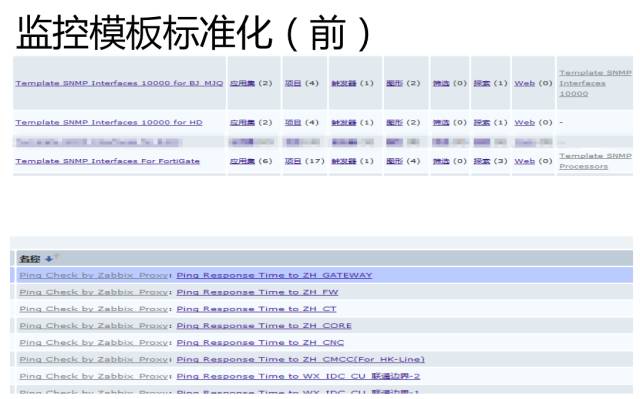Open Ping Response Time to WX_IDC_CU 联通边界-2
Screen dimensions: 640x399
point(298,376)
